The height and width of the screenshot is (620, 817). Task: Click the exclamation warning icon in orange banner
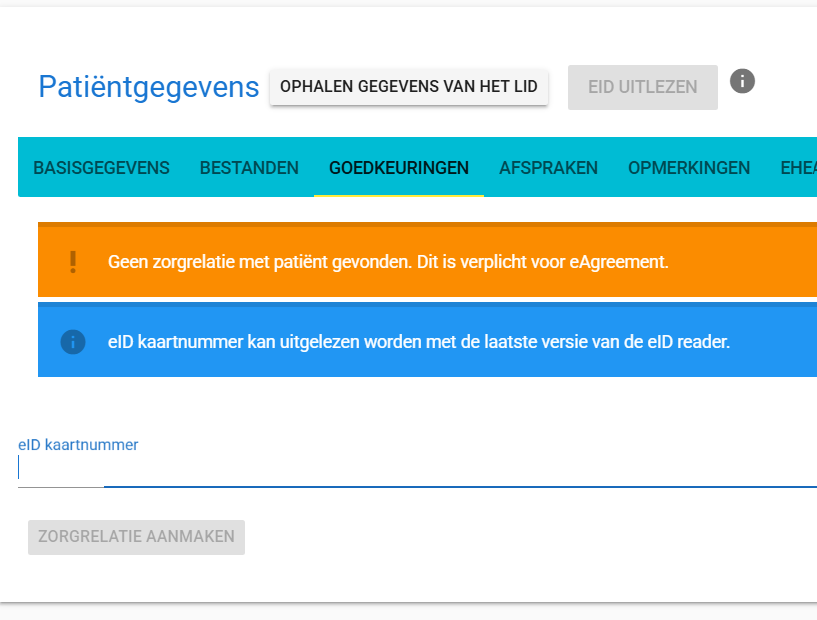[73, 262]
